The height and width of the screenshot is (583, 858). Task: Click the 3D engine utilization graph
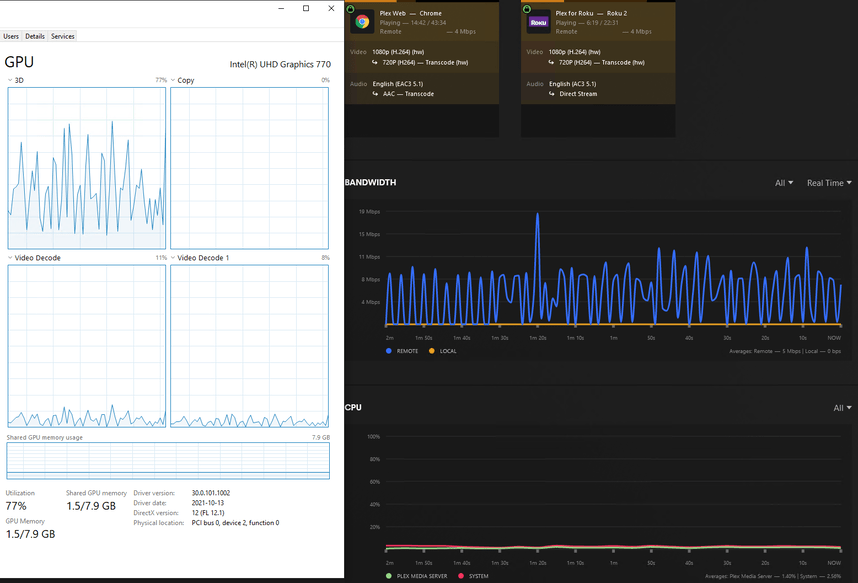[x=86, y=168]
